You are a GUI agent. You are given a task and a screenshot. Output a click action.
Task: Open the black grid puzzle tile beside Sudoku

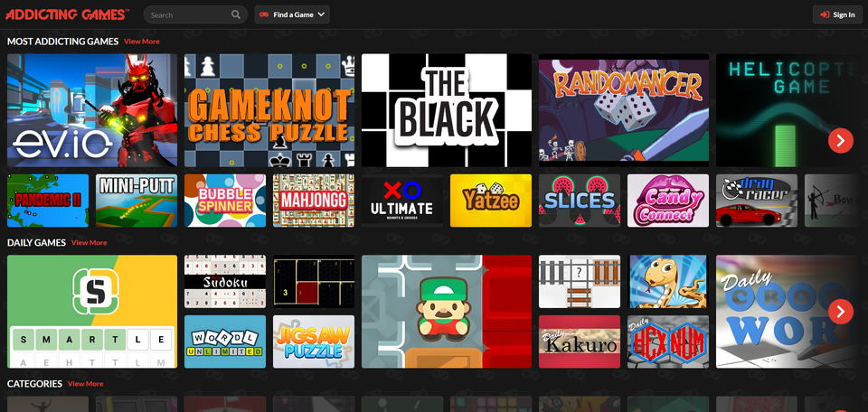(x=314, y=282)
